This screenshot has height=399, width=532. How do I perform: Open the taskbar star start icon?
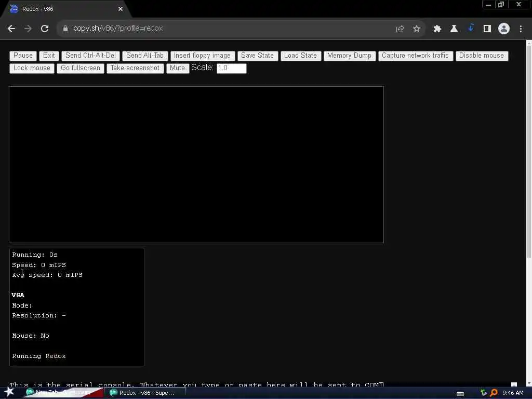[9, 392]
